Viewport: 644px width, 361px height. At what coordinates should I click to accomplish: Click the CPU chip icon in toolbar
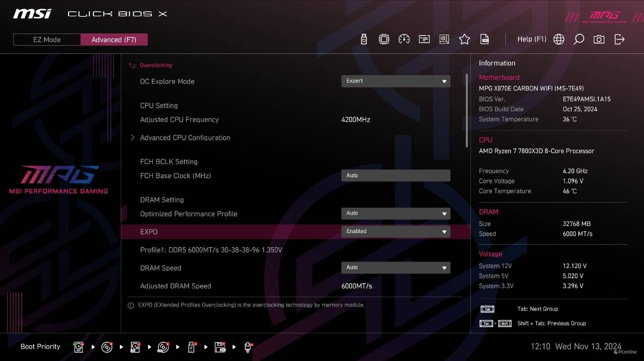(x=384, y=40)
